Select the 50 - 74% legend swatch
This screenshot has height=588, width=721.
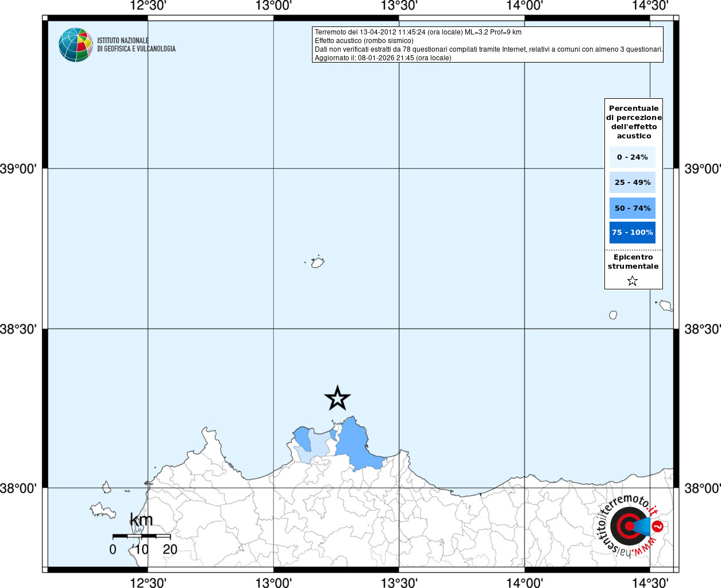[x=633, y=208]
